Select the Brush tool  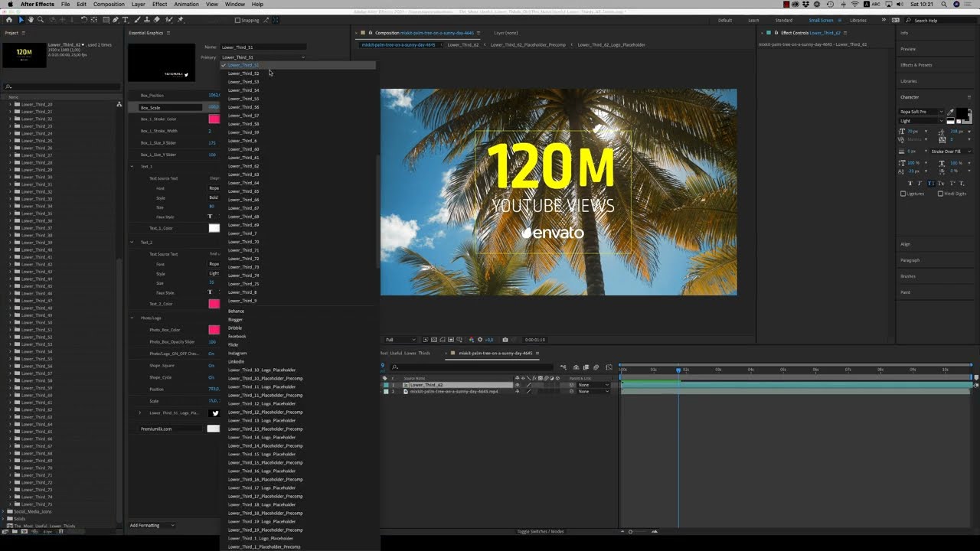click(x=137, y=20)
